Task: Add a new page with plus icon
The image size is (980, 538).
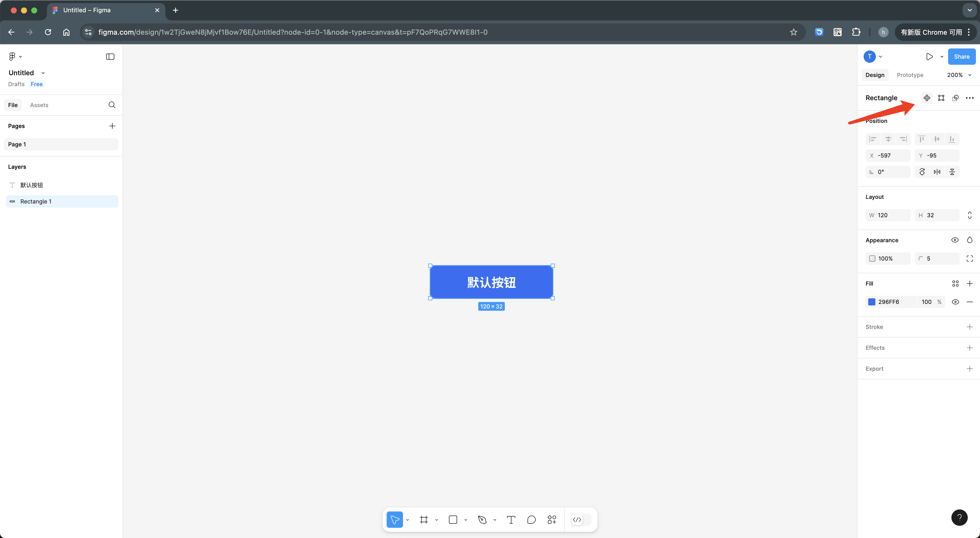Action: tap(112, 126)
